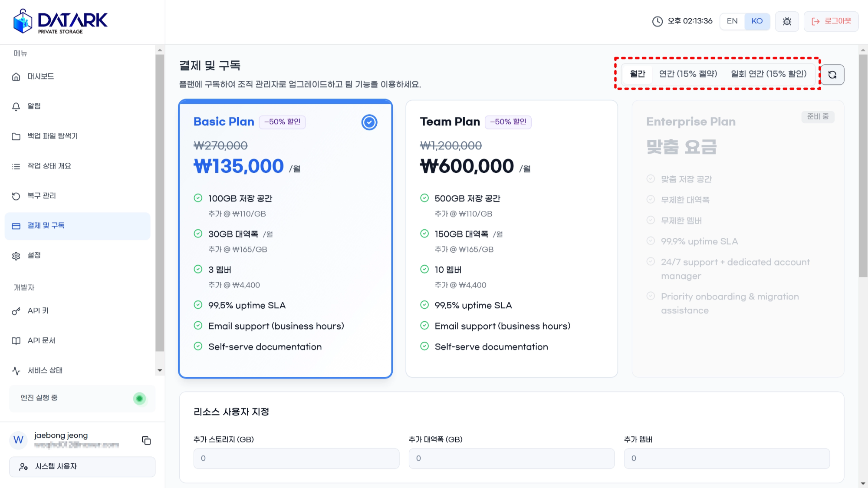Click the Basic Plan -50% 할인 badge

tap(282, 122)
